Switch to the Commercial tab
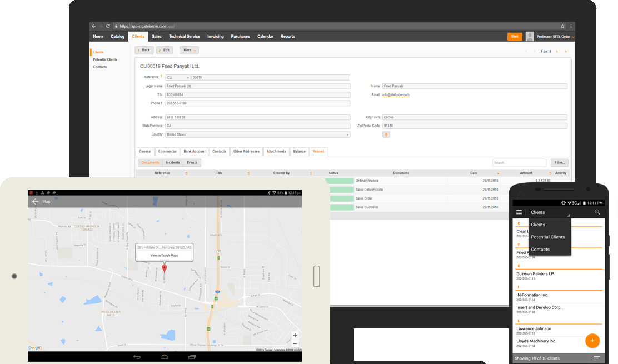618x364 pixels. pyautogui.click(x=167, y=152)
